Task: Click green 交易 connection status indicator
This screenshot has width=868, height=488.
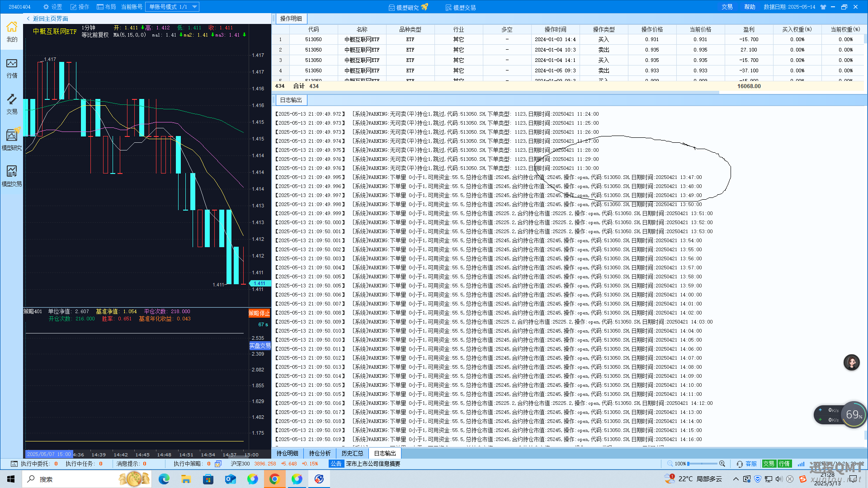Action: click(x=769, y=464)
